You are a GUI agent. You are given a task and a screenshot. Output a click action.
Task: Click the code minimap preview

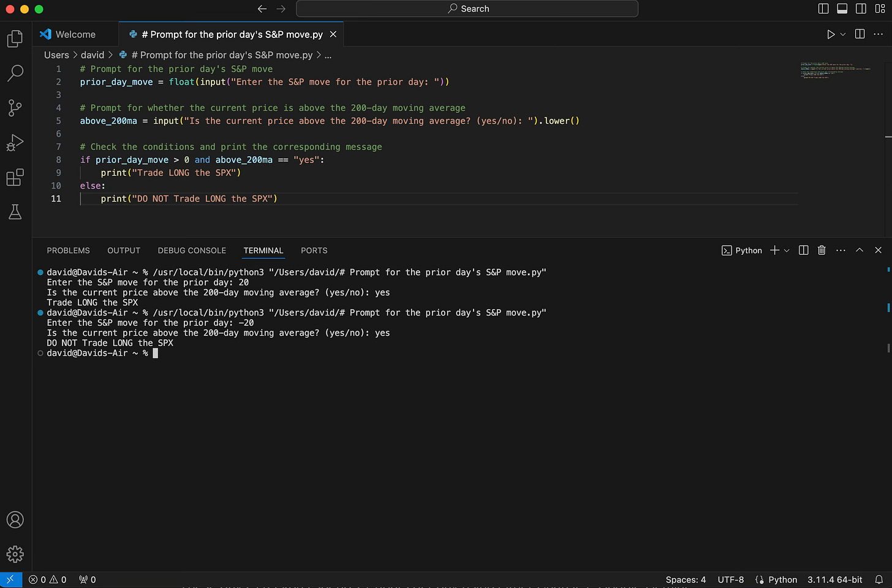click(836, 70)
